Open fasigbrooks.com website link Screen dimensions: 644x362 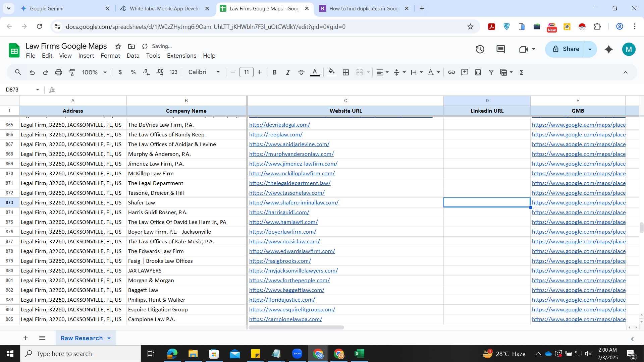click(x=280, y=261)
